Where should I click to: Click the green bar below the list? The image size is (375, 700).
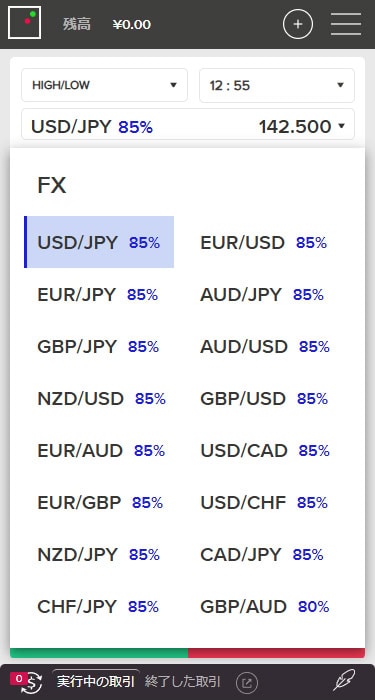pos(99,653)
